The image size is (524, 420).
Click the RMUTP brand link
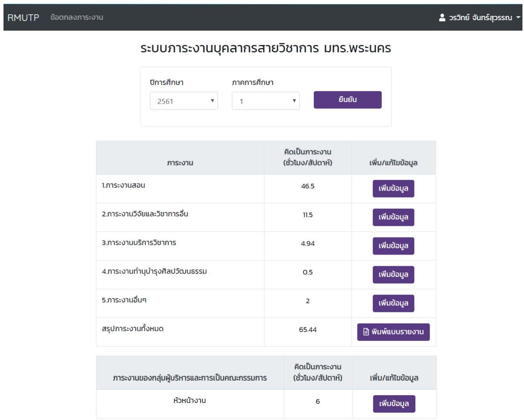tap(23, 17)
